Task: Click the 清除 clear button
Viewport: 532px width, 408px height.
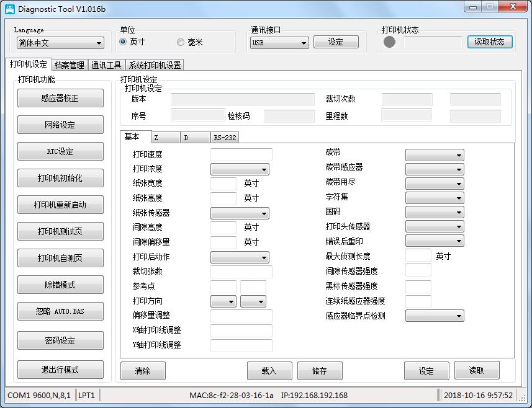Action: [x=143, y=370]
